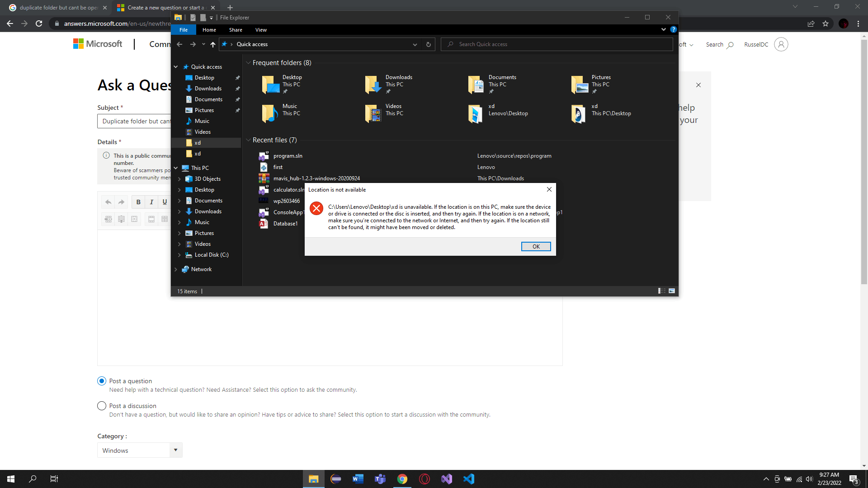Screen dimensions: 868x488
Task: Toggle bold formatting in the editor
Action: point(138,202)
